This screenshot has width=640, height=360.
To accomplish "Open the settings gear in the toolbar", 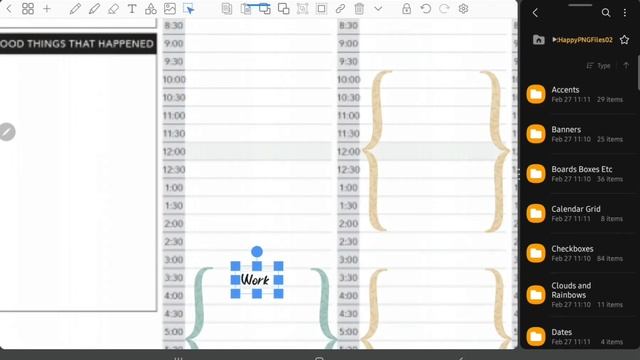I will tap(463, 9).
